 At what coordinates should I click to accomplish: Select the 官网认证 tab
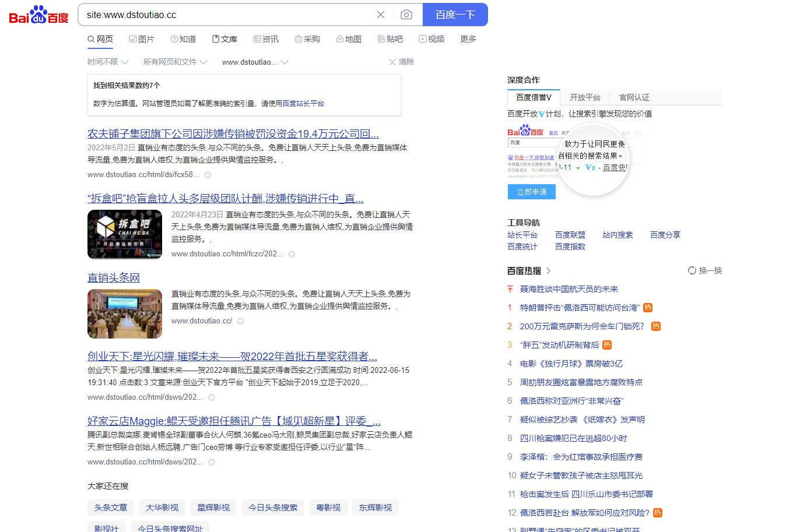coord(634,97)
